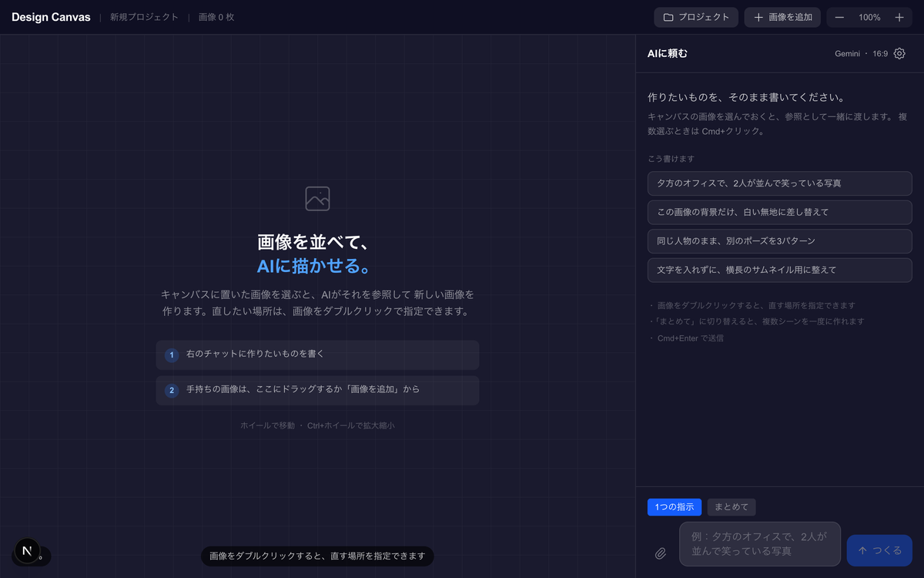Click the 新規プロジェクト project name
The height and width of the screenshot is (578, 924).
(145, 17)
